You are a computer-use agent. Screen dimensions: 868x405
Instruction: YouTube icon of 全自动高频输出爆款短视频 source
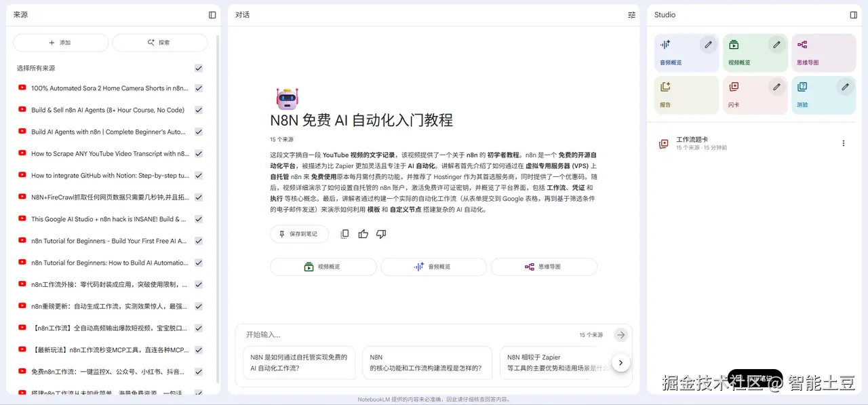pos(22,328)
